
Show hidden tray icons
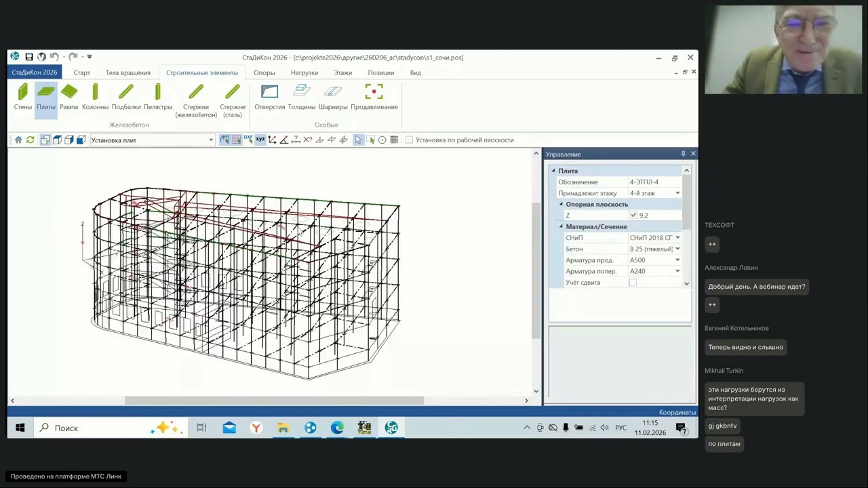(x=527, y=428)
